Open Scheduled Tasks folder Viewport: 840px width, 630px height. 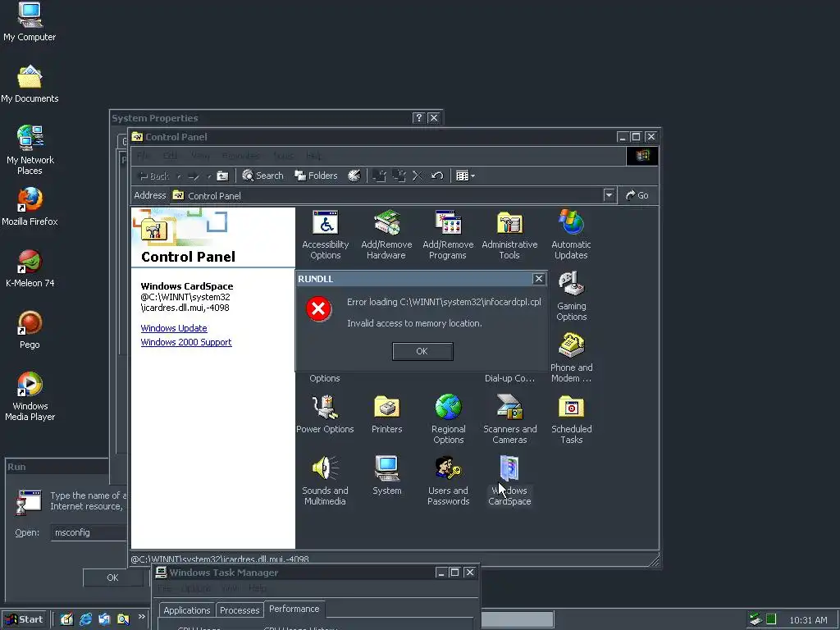pyautogui.click(x=572, y=419)
